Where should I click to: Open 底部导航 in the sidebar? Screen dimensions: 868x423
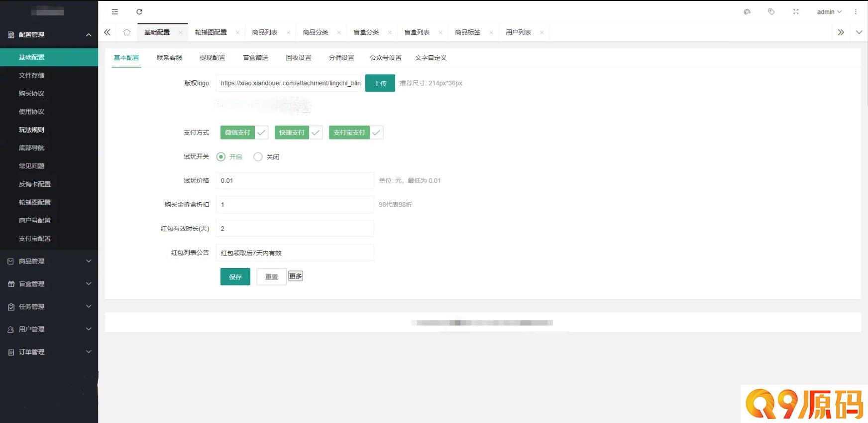coord(49,148)
